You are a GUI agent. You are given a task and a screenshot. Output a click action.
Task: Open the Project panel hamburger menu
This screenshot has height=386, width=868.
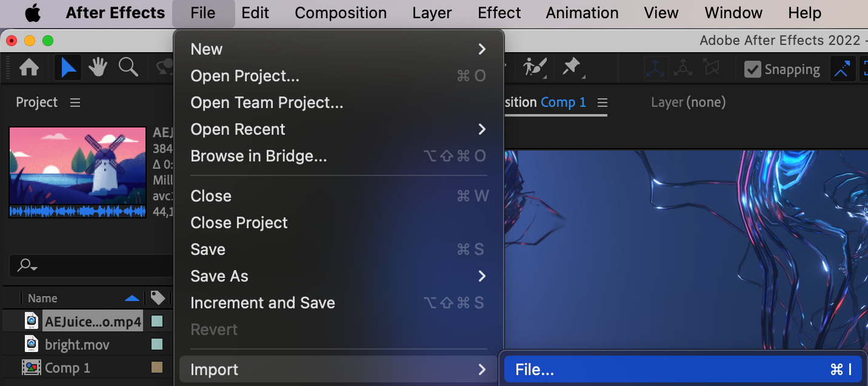click(x=75, y=103)
